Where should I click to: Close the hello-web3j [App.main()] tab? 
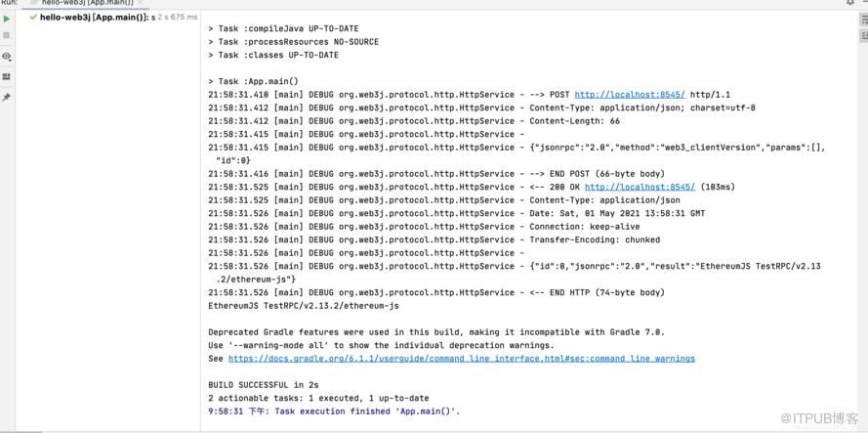click(140, 2)
